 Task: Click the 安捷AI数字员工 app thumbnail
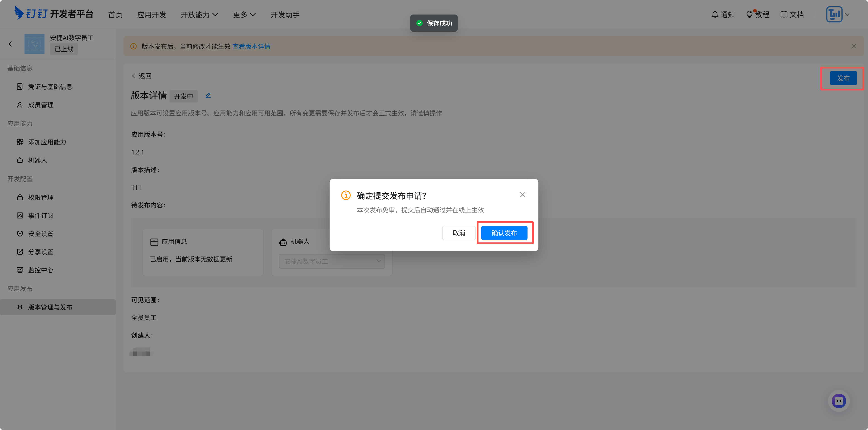coord(34,44)
